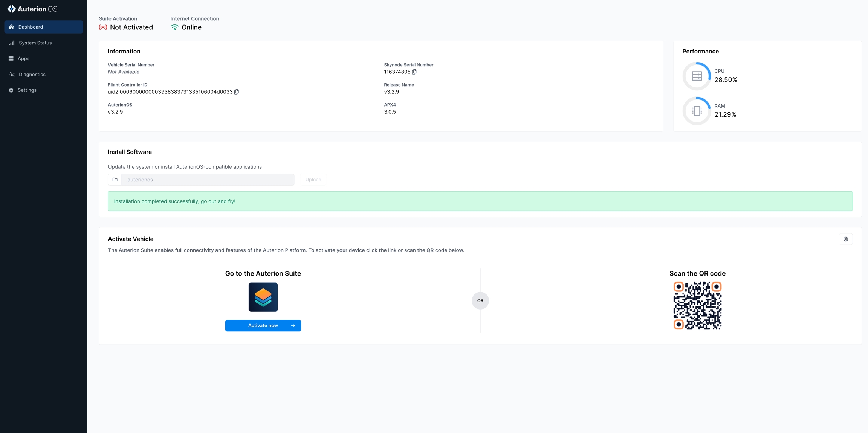Go to System Status
The width and height of the screenshot is (868, 433).
pos(35,43)
